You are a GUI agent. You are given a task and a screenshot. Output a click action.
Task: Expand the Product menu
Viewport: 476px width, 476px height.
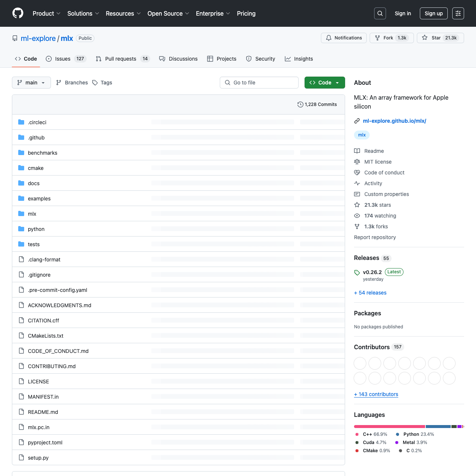click(x=46, y=13)
